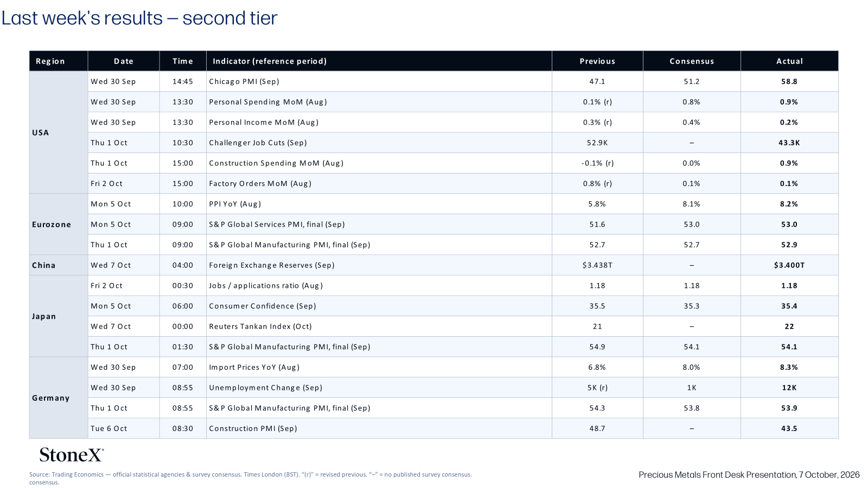This screenshot has width=868, height=488.
Task: Select consensus value '51.2' for Chicago PMI
Action: (x=692, y=81)
